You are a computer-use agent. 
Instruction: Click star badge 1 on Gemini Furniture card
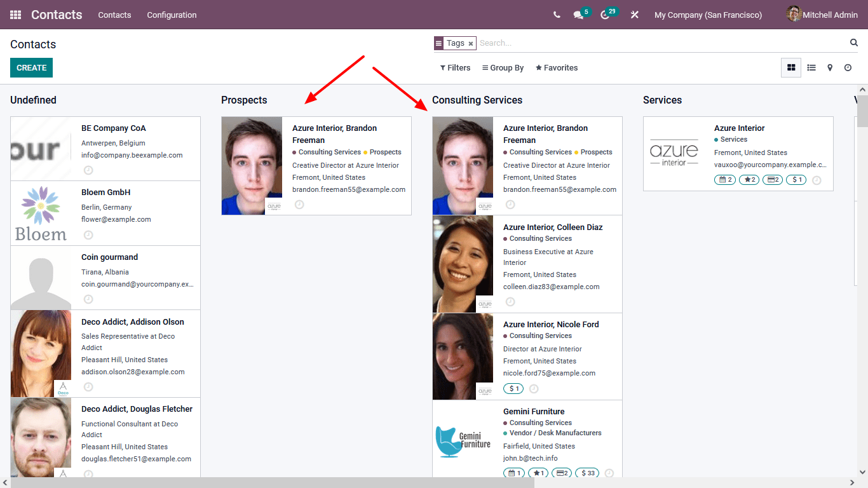[x=538, y=473]
